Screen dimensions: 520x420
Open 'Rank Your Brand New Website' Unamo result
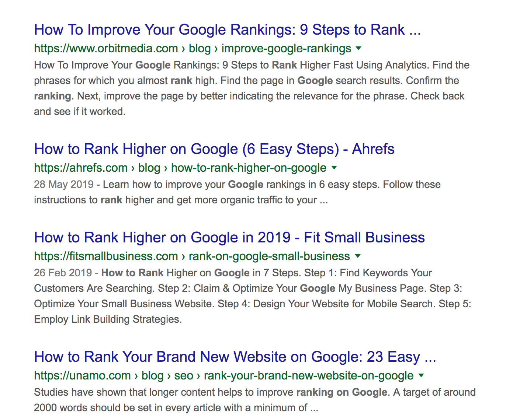(x=235, y=357)
